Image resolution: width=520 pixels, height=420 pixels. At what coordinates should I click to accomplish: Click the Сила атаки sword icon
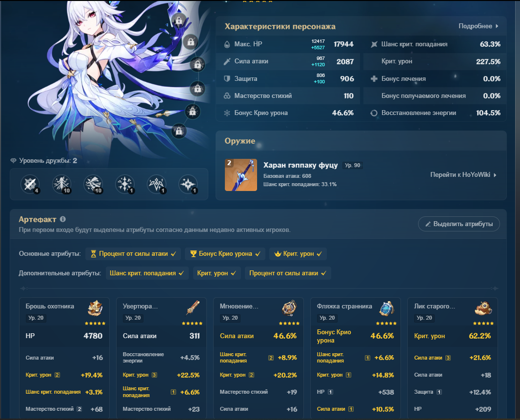(227, 61)
